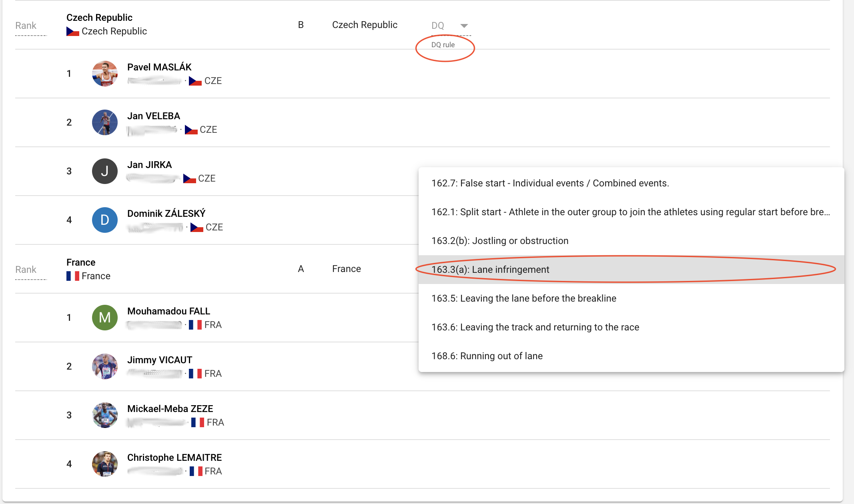The image size is (854, 504).
Task: Click the 'J' avatar for Jan JIRKA
Action: [x=104, y=171]
